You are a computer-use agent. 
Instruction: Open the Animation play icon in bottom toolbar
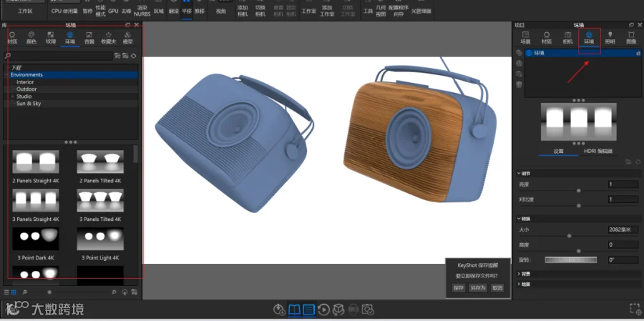(x=323, y=310)
